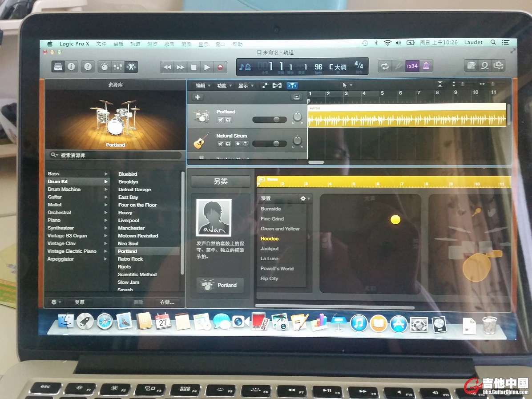This screenshot has width=532, height=399.
Task: Click the Portland track pan knob
Action: 297,117
